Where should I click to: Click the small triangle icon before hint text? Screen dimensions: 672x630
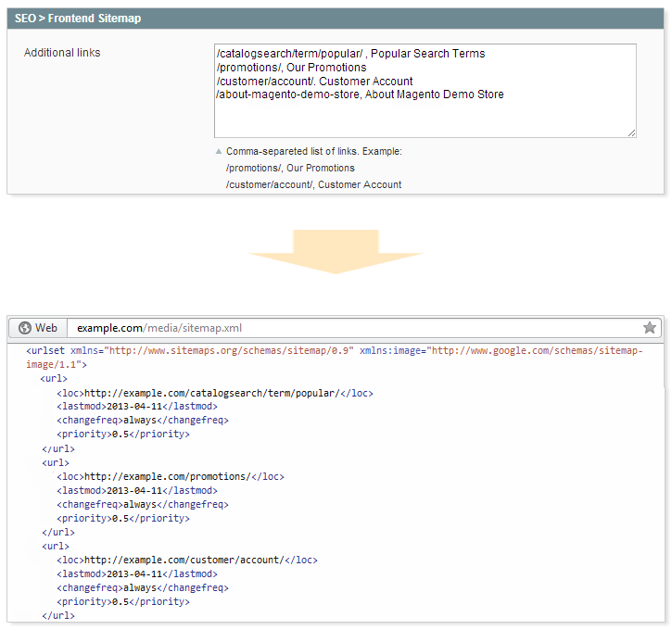[219, 151]
